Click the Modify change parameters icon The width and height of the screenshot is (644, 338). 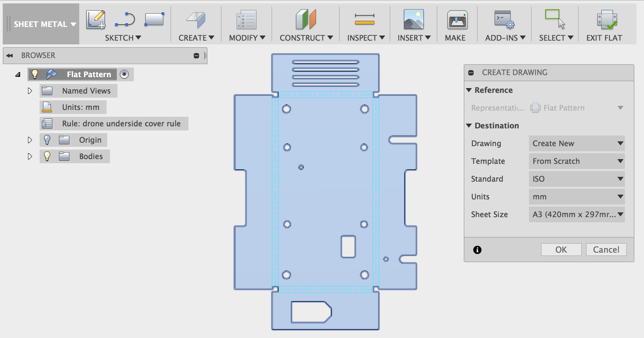pyautogui.click(x=246, y=19)
